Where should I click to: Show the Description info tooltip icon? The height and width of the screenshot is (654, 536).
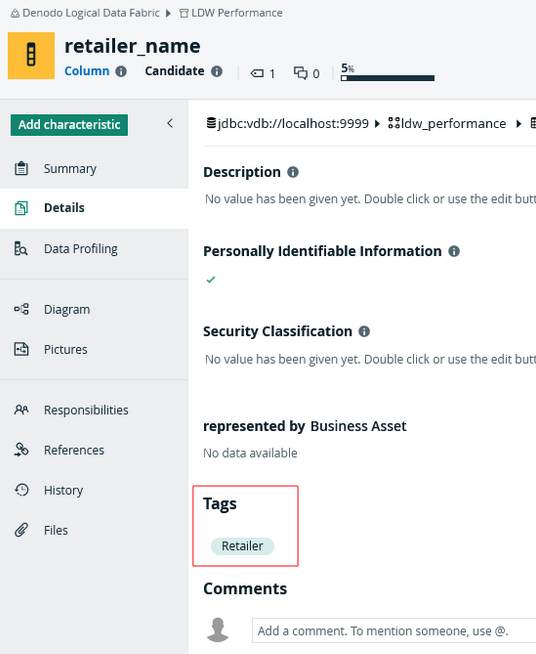click(293, 172)
